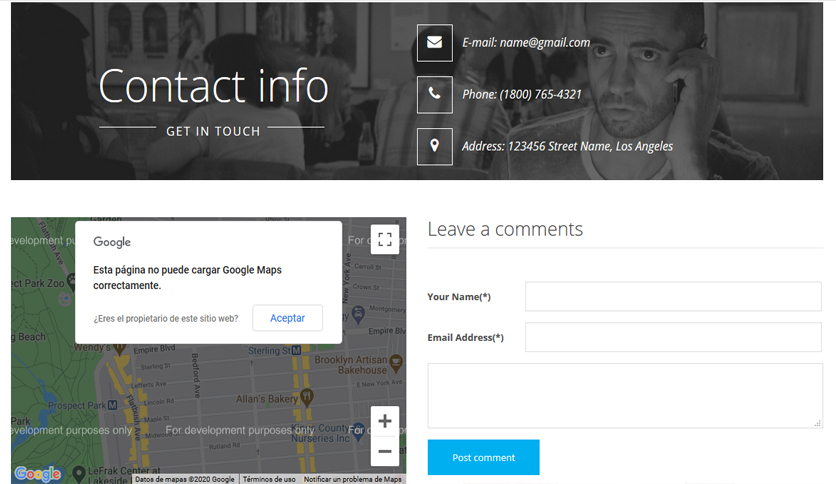The height and width of the screenshot is (484, 836).
Task: Click the E-mail: name@gmail.com text
Action: point(526,43)
